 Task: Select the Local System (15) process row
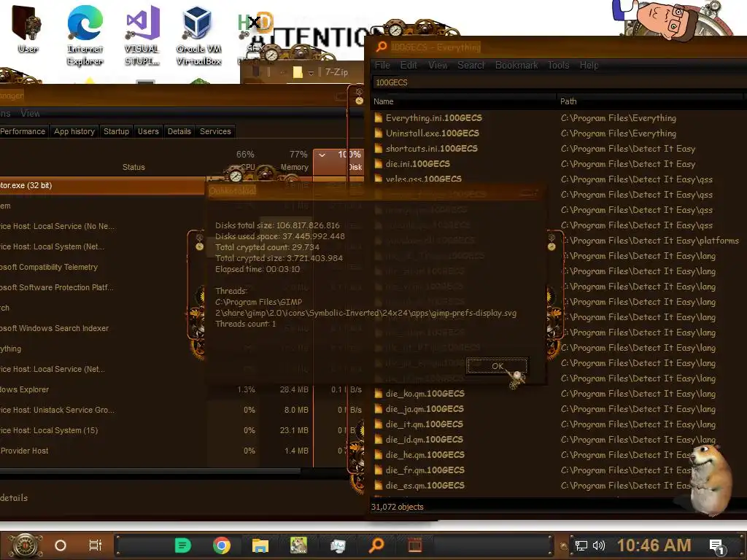pos(103,430)
